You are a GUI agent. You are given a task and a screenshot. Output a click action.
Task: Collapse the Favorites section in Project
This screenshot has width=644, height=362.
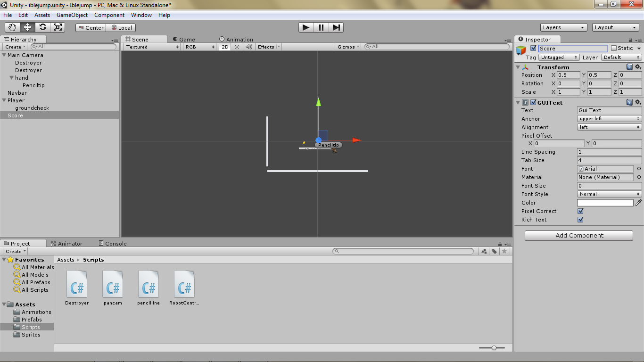tap(4, 260)
